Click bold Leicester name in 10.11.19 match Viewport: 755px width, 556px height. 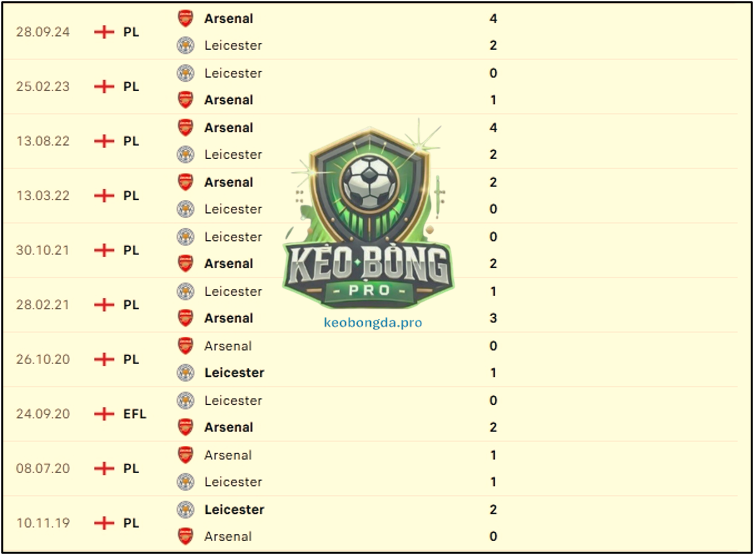pos(234,509)
